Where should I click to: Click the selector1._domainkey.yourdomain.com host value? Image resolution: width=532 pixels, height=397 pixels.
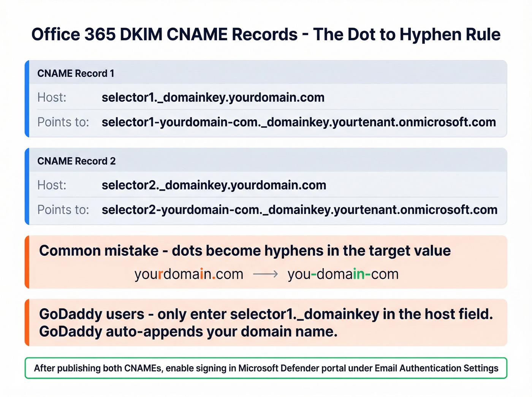(213, 97)
